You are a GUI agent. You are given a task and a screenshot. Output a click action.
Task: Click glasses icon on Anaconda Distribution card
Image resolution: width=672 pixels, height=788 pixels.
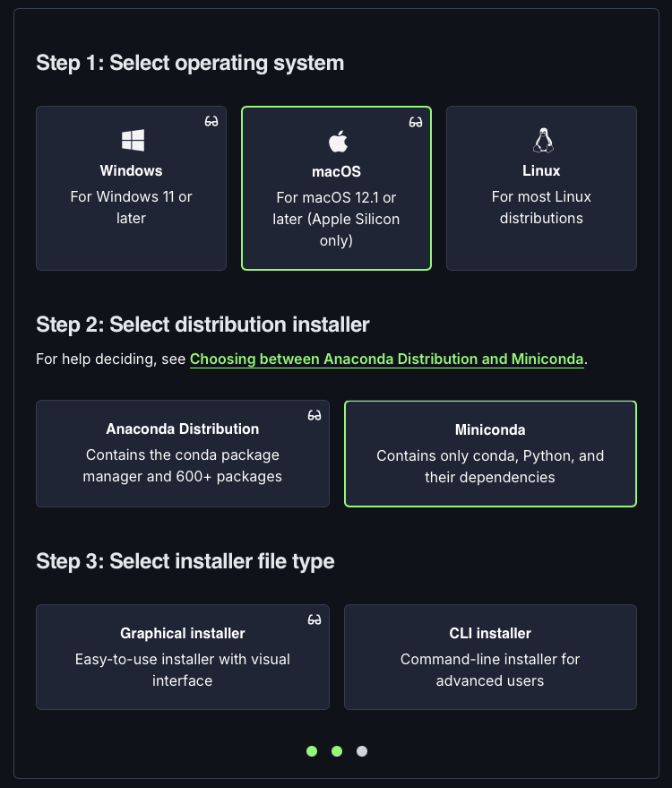[x=314, y=415]
